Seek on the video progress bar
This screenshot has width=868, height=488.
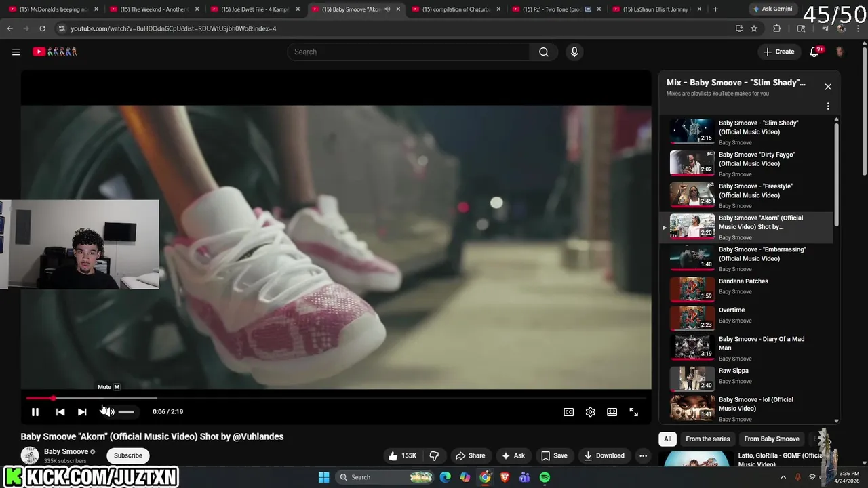tap(336, 398)
